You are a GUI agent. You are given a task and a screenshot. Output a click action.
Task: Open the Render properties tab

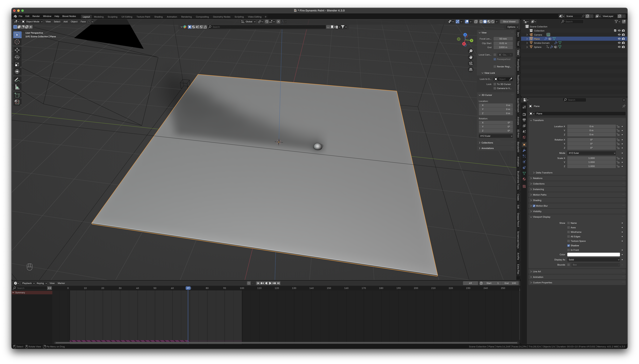524,114
